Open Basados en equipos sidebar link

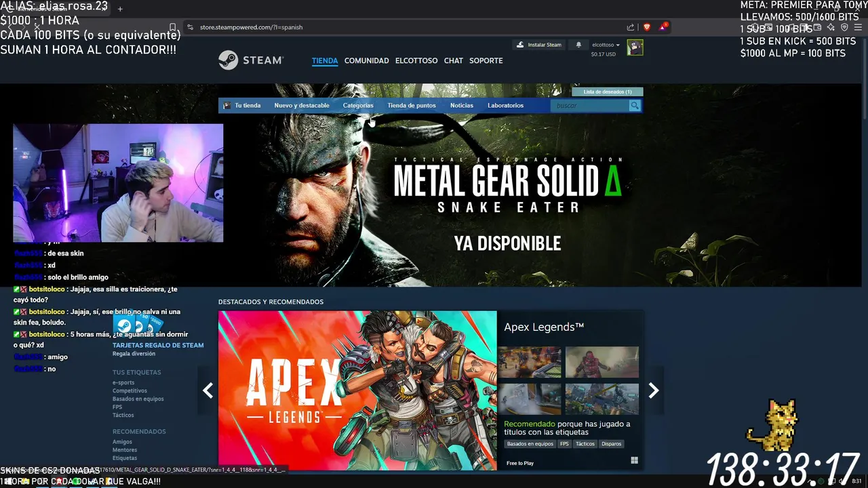pyautogui.click(x=138, y=399)
